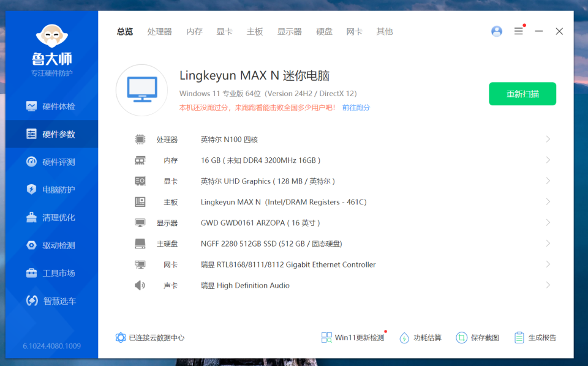Viewport: 588px width, 366px height.
Task: Click the 智慧选车 icon
Action: [32, 301]
